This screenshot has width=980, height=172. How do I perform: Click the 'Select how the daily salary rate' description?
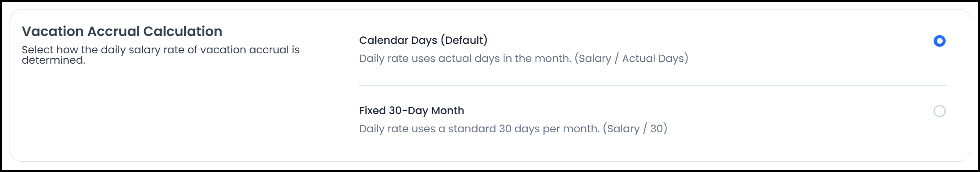[160, 50]
